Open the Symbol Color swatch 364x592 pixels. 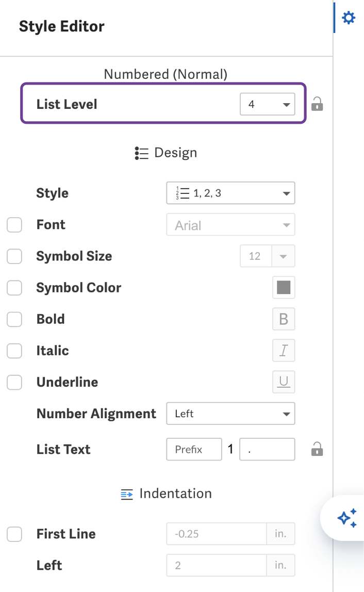pos(284,288)
